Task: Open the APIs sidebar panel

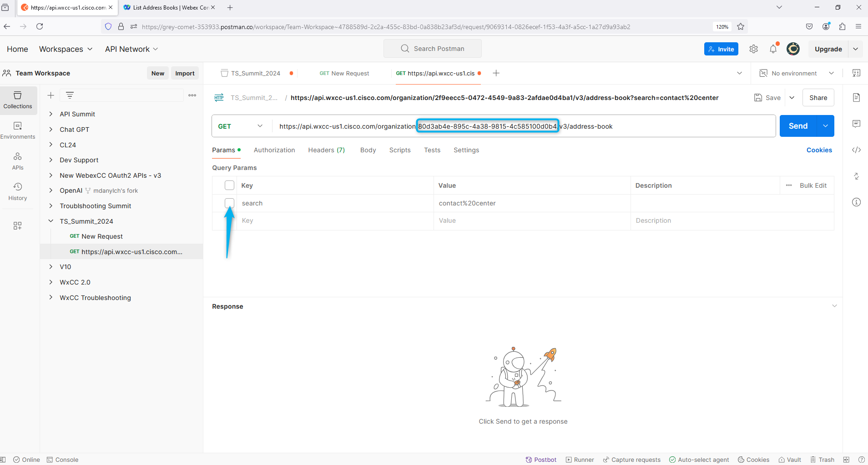Action: point(18,161)
